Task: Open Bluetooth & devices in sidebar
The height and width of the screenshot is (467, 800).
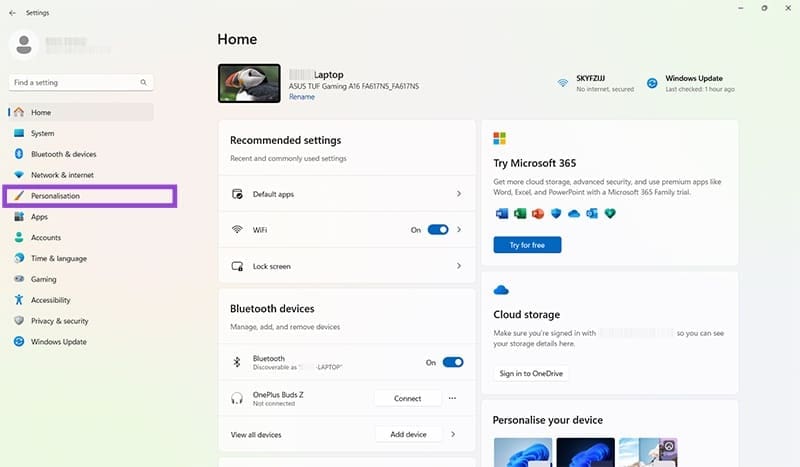Action: [81, 154]
